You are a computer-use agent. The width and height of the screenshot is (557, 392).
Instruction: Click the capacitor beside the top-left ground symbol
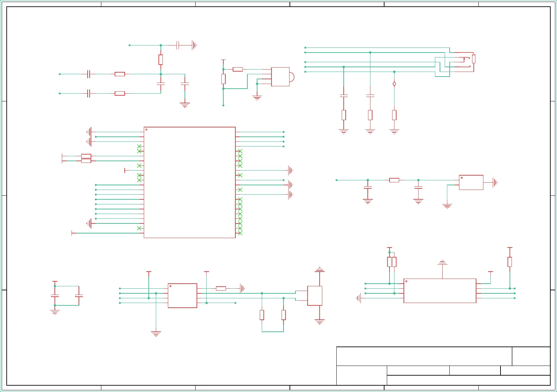click(178, 45)
